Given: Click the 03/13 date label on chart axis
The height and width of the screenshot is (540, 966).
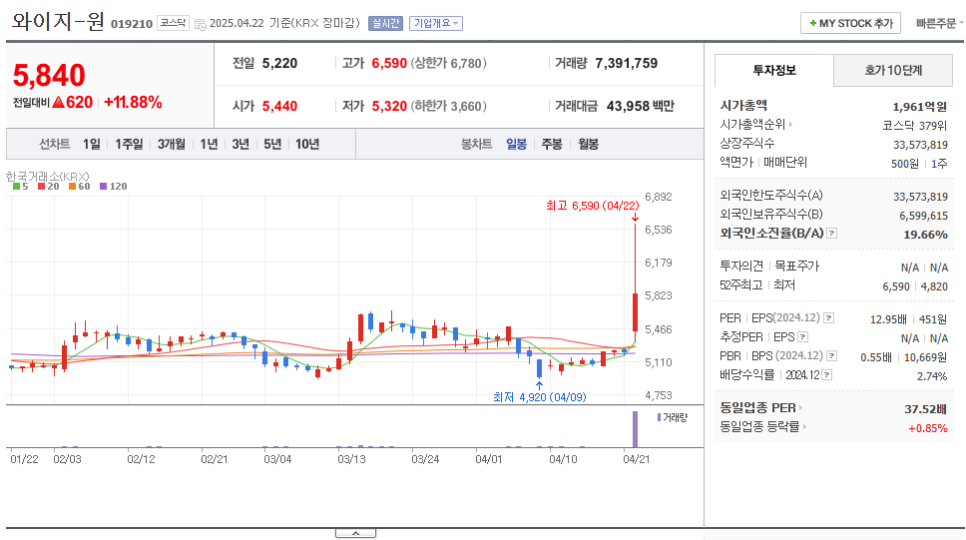Looking at the screenshot, I should pyautogui.click(x=351, y=459).
